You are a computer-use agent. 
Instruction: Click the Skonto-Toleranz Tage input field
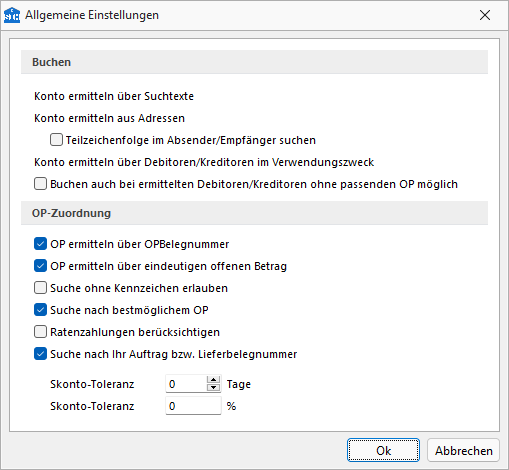coord(186,384)
